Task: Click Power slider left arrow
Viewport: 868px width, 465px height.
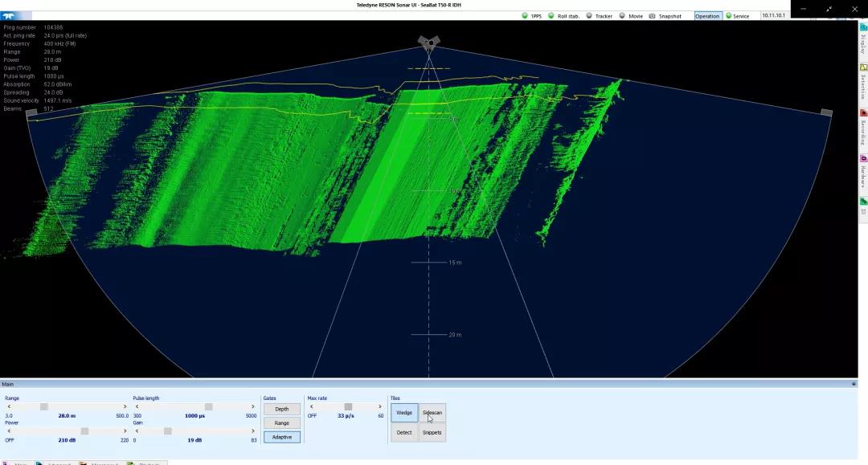Action: pos(9,430)
